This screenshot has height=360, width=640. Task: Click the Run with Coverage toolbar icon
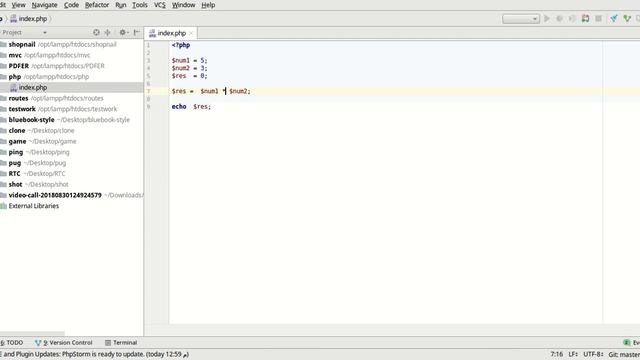pos(572,19)
